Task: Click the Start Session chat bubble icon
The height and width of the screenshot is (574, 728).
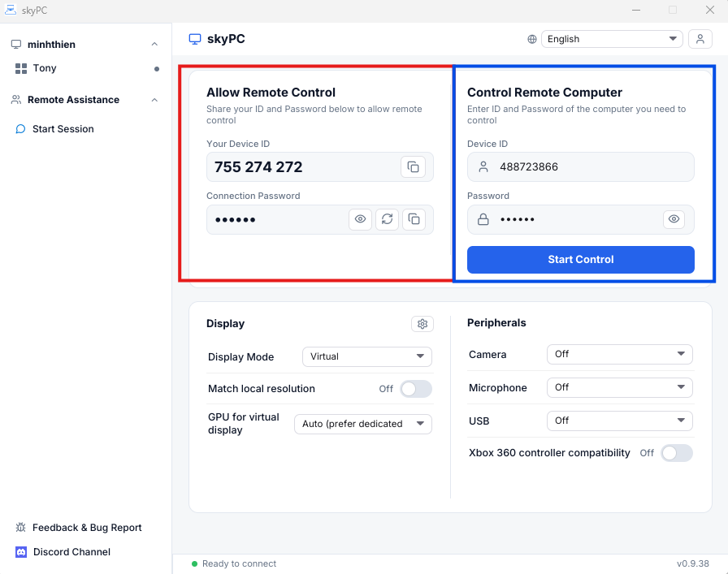Action: pyautogui.click(x=20, y=129)
